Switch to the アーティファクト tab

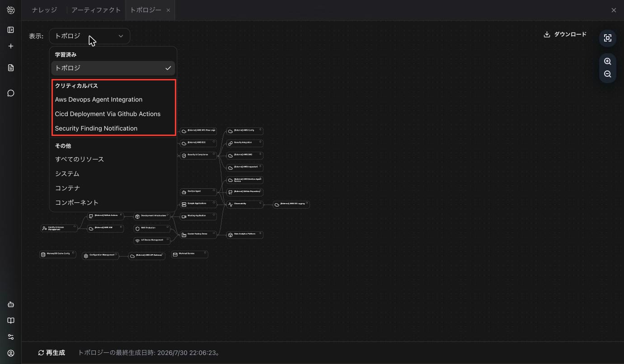(96, 10)
